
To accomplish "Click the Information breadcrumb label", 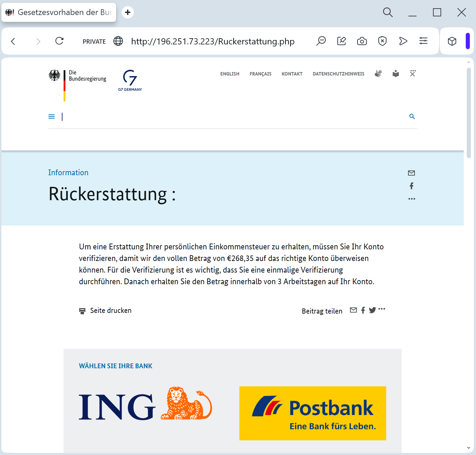I will (x=68, y=173).
